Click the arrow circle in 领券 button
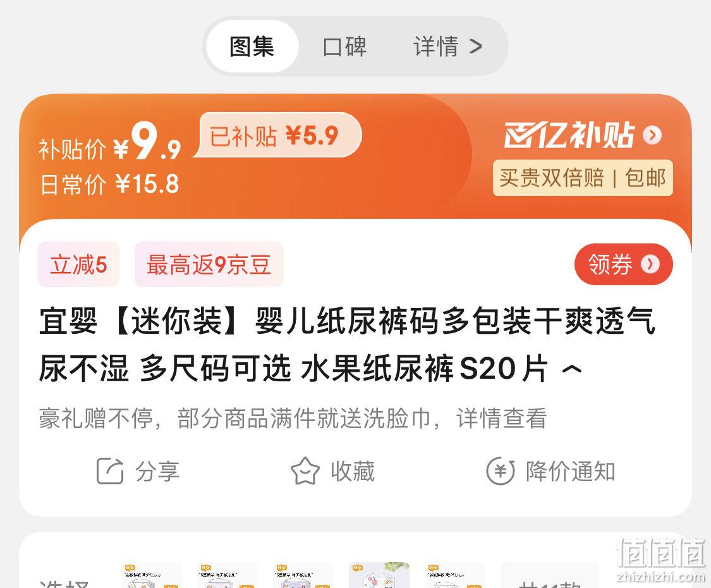 (x=650, y=264)
